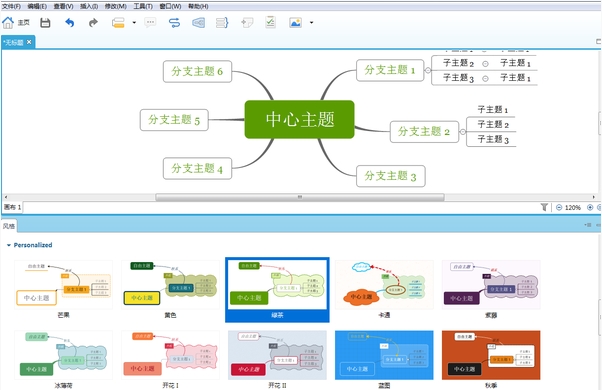Viewport: 602px width, 390px height.
Task: Apply the 黄色 theme thumbnail
Action: (x=170, y=284)
